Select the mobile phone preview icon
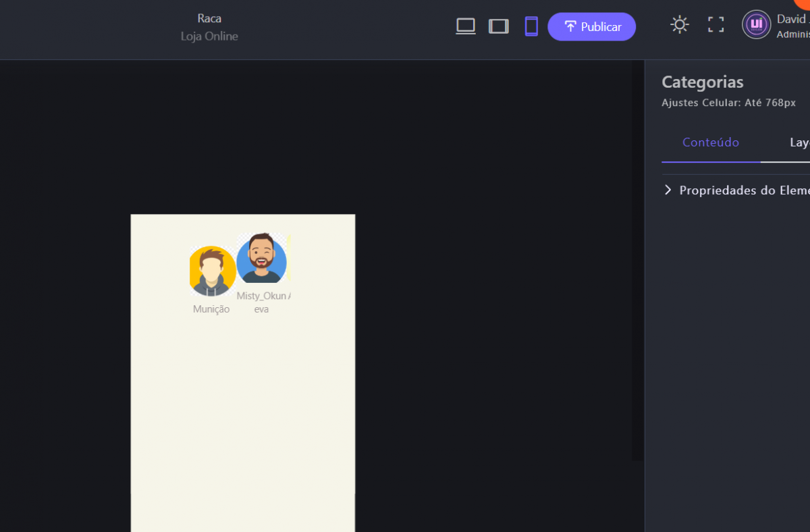This screenshot has width=810, height=532. click(x=532, y=26)
